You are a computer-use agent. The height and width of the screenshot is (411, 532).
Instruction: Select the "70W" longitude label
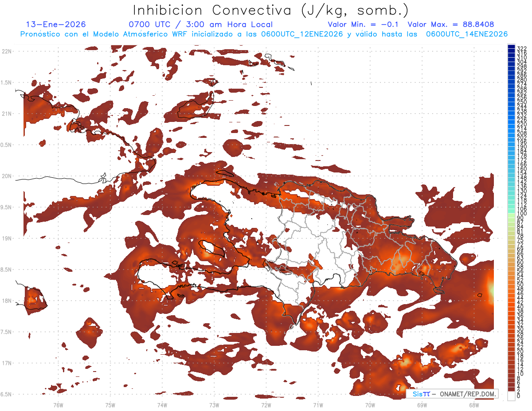tap(370, 405)
